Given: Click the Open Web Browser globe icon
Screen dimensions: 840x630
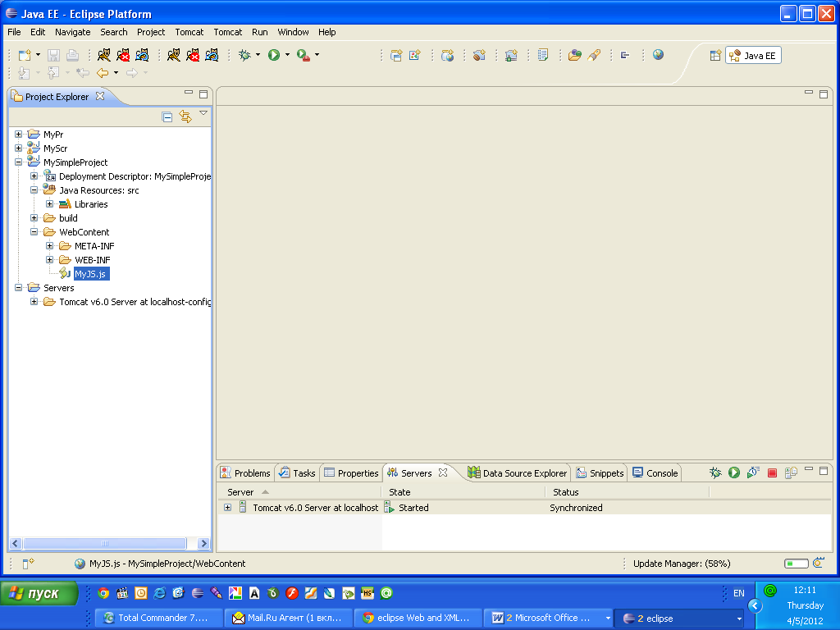Looking at the screenshot, I should click(659, 55).
